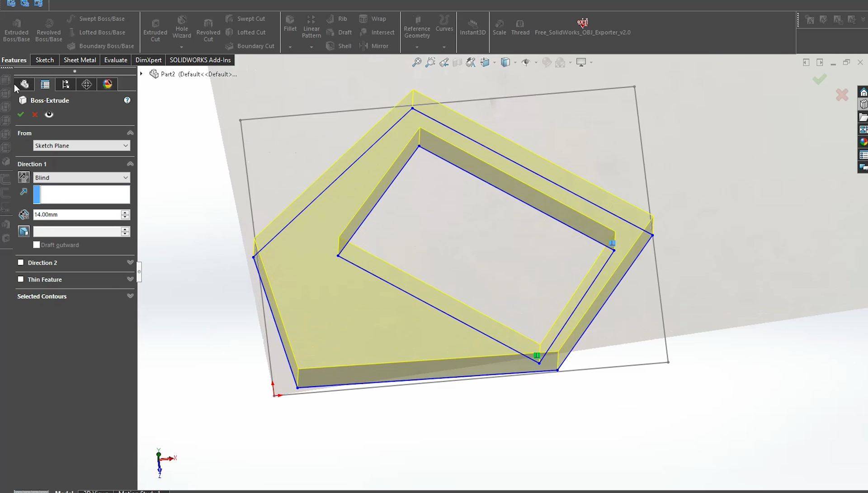Viewport: 868px width, 493px height.
Task: Select the Intersect tool
Action: 377,32
